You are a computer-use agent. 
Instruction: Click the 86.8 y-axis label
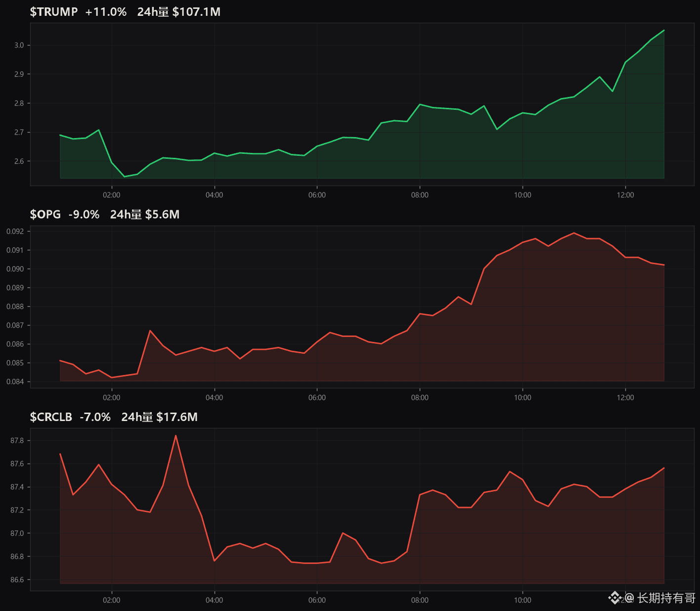coord(17,556)
